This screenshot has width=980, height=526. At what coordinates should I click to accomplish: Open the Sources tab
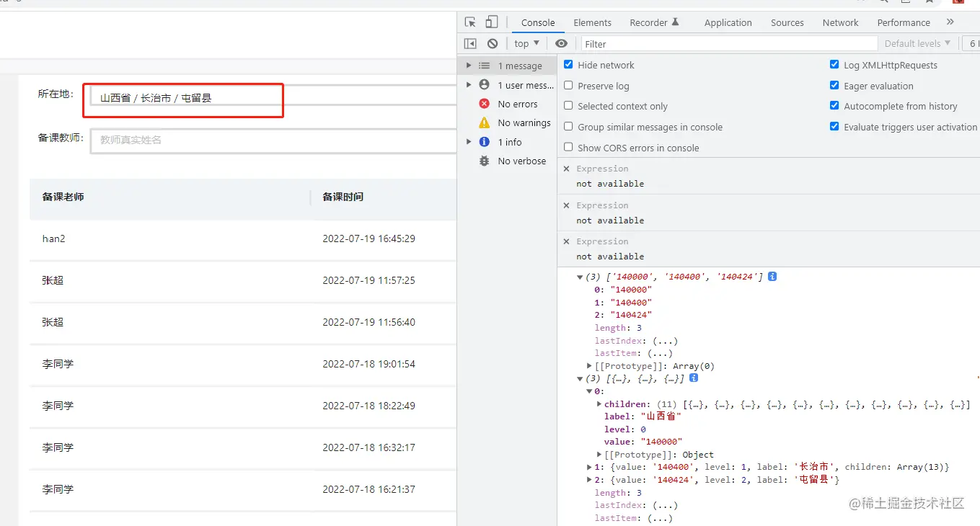pos(787,22)
